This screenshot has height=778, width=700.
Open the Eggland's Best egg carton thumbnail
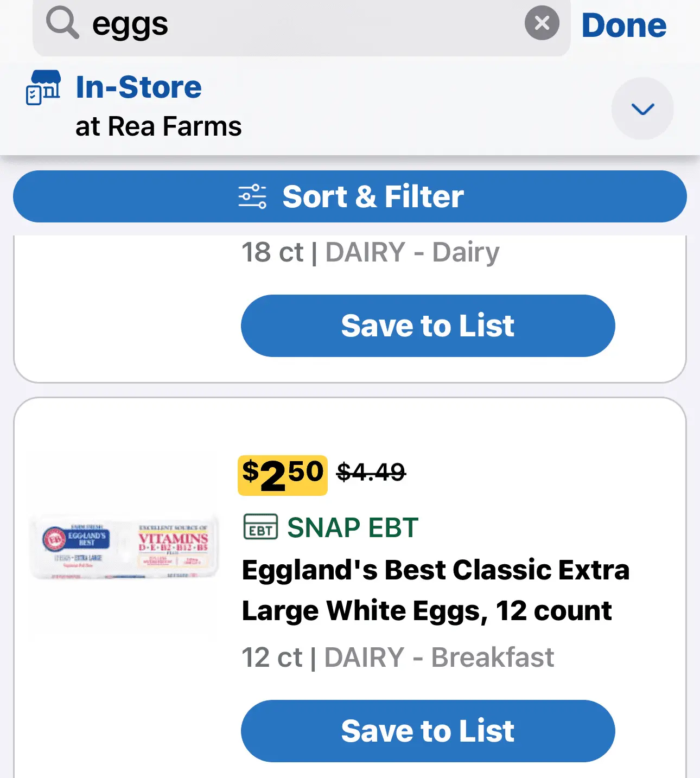[124, 547]
